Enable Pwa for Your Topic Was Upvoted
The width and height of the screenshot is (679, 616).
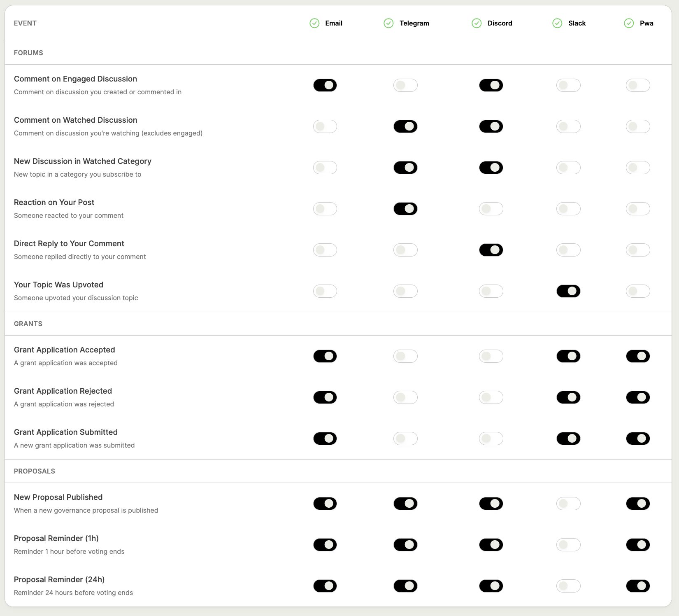pyautogui.click(x=637, y=291)
